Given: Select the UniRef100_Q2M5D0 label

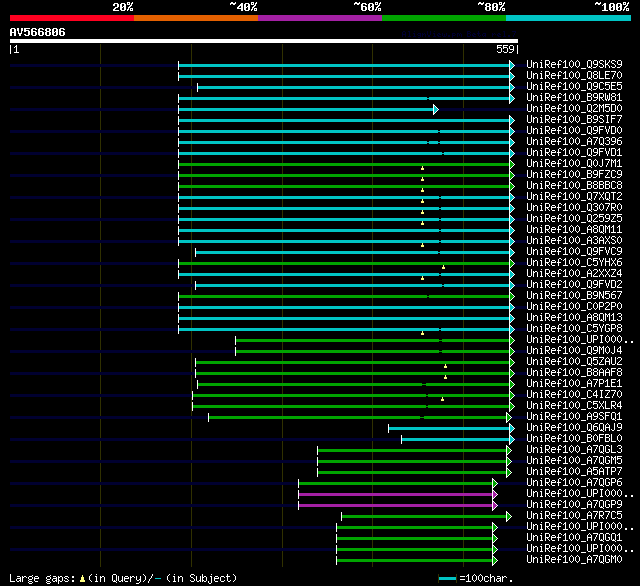Looking at the screenshot, I should pyautogui.click(x=574, y=109).
